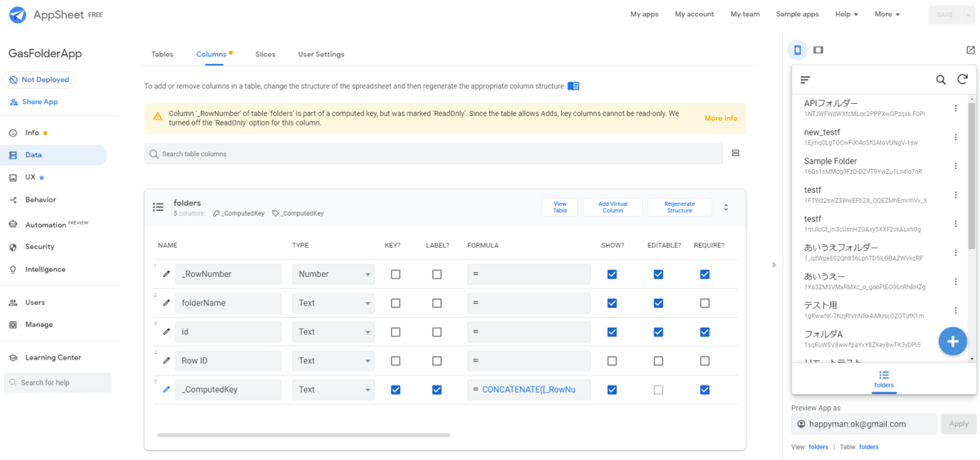Image resolution: width=980 pixels, height=460 pixels.
Task: Edit the id column via pencil icon
Action: (x=167, y=332)
